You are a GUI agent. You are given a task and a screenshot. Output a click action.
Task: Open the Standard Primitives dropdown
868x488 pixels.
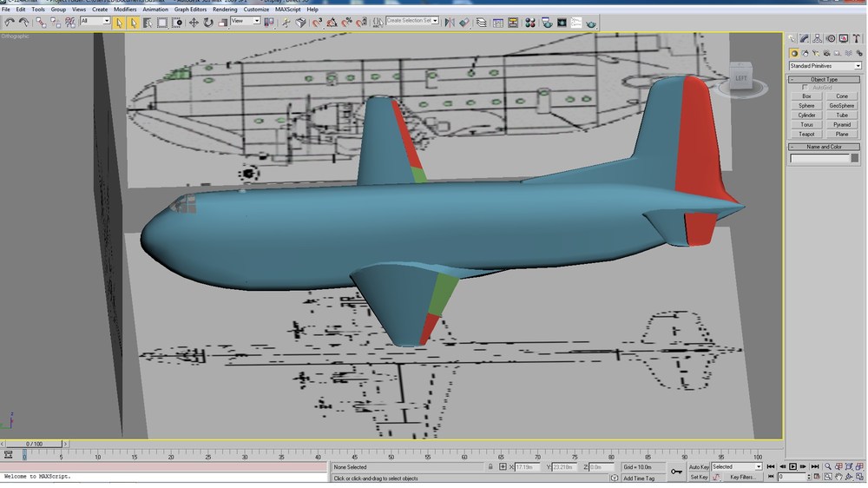click(825, 66)
